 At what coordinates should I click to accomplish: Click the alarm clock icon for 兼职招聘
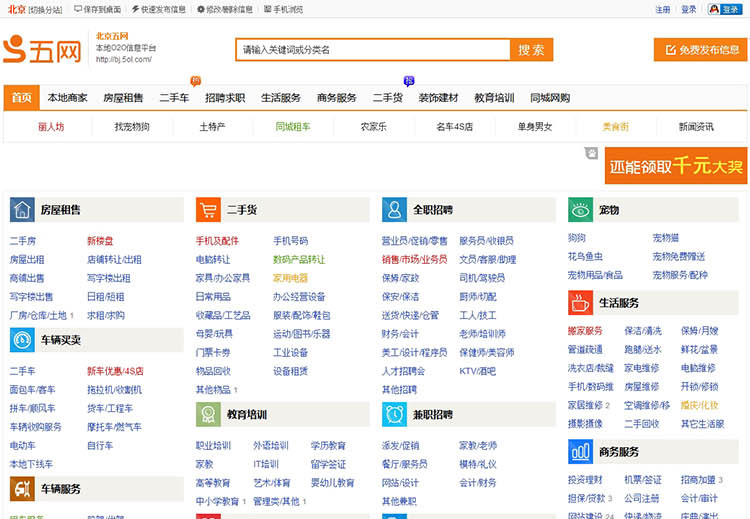tap(395, 414)
